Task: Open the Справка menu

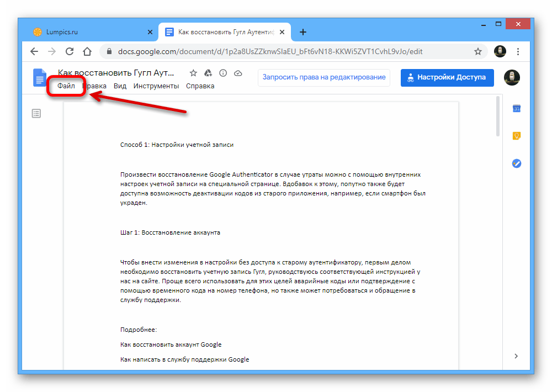Action: tap(200, 86)
